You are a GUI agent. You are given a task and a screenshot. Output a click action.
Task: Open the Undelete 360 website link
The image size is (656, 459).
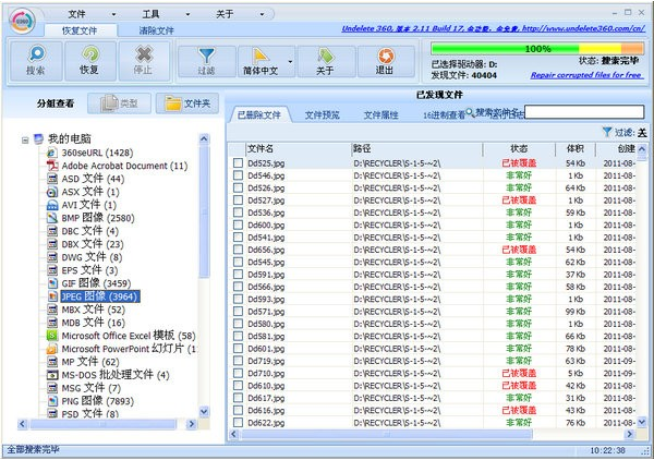click(x=493, y=28)
